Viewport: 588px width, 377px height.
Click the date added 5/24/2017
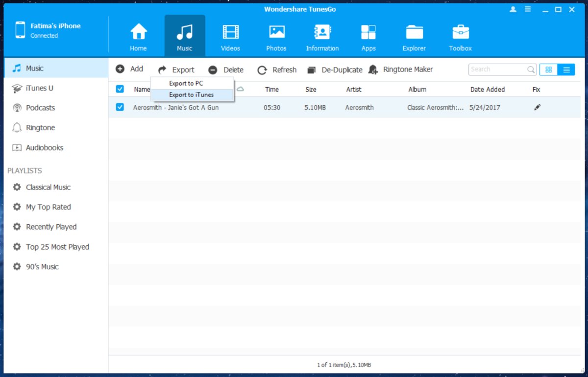click(x=485, y=107)
